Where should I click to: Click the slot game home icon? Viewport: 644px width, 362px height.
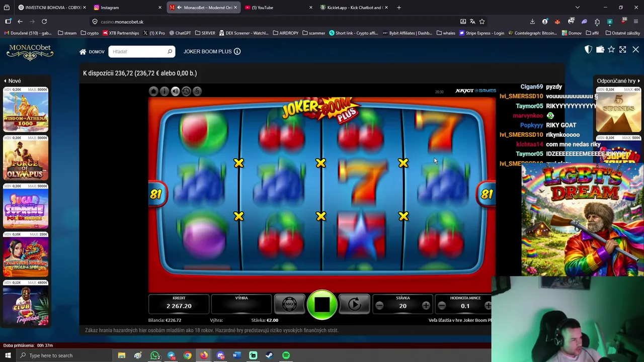coord(153,91)
